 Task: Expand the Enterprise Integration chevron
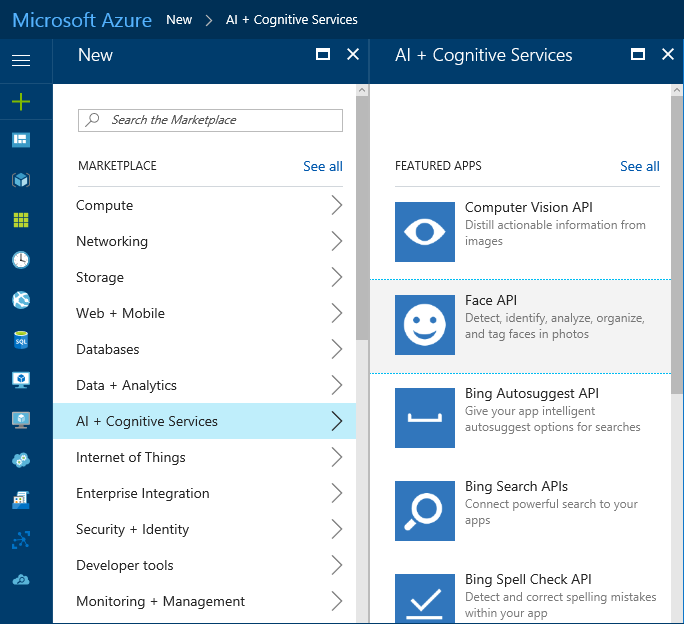pyautogui.click(x=336, y=493)
